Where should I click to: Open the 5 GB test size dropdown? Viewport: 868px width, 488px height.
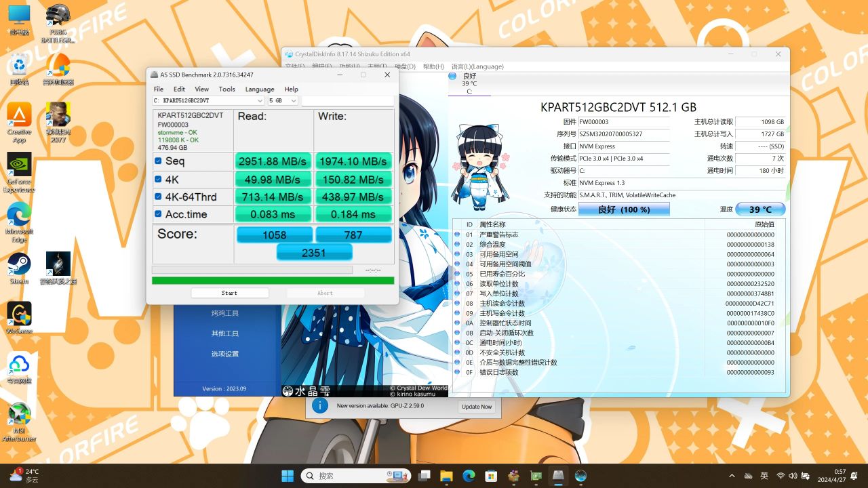point(283,100)
